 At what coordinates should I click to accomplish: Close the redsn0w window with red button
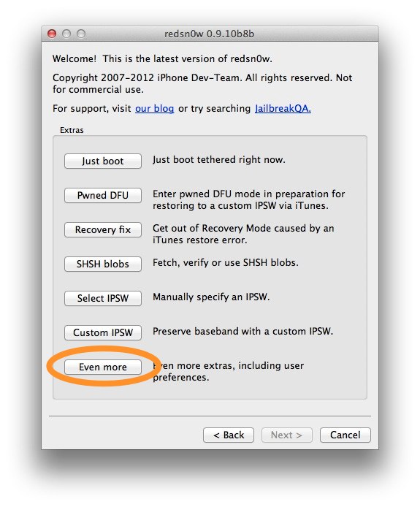point(52,34)
